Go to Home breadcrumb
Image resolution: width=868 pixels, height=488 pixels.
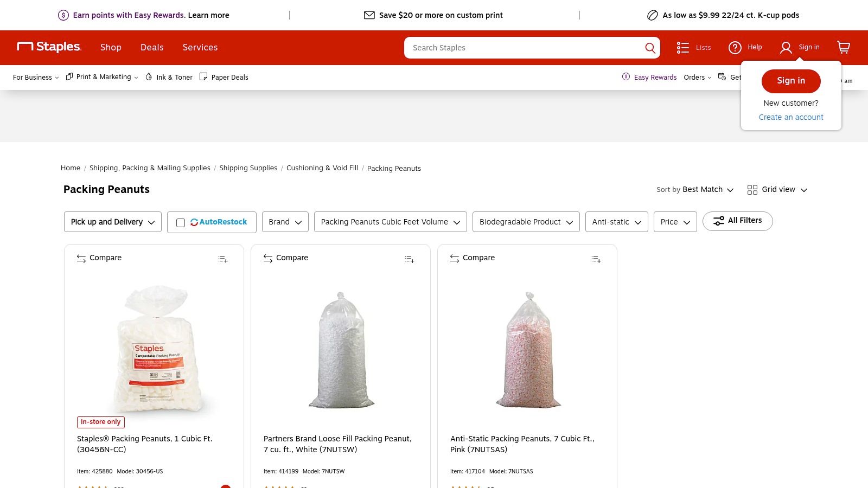coord(71,168)
